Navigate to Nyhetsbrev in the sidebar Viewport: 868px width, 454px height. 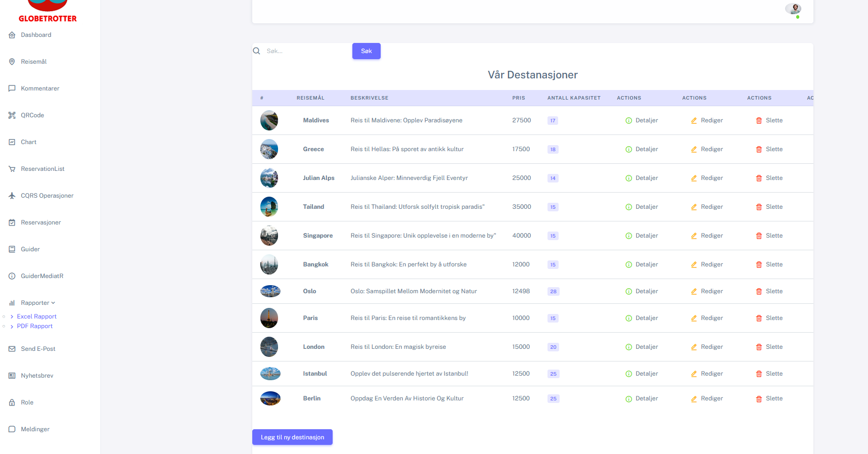(37, 376)
